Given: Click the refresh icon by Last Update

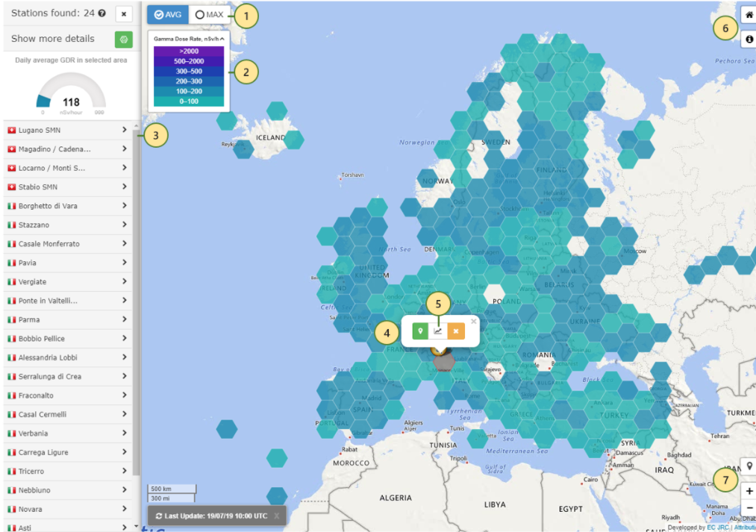Looking at the screenshot, I should click(x=159, y=516).
